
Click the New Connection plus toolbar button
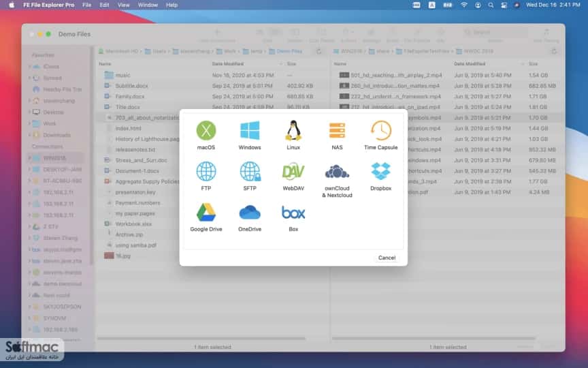[218, 33]
